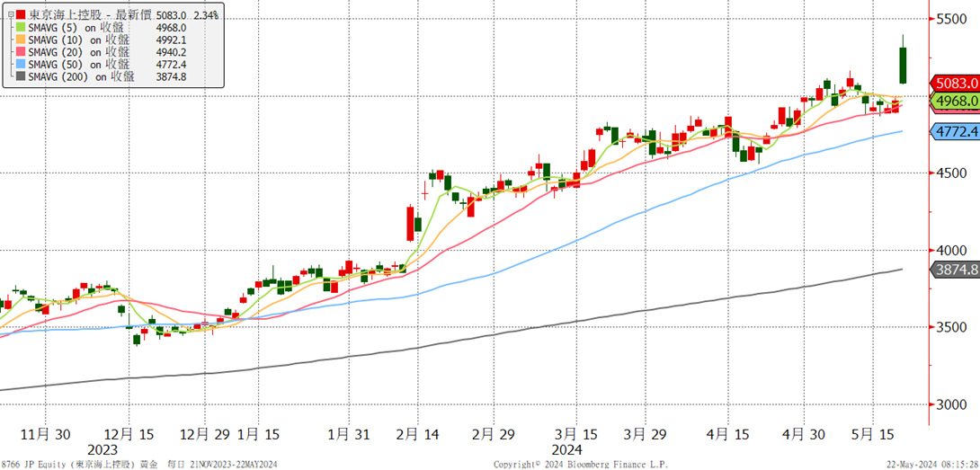Click the 4992.1 value in the legend
The width and height of the screenshot is (980, 470).
[172, 40]
